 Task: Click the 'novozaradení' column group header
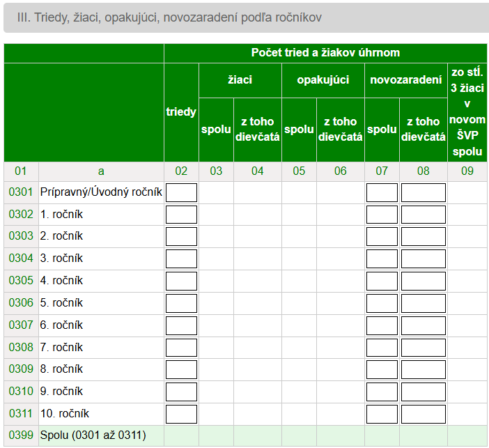[x=405, y=80]
